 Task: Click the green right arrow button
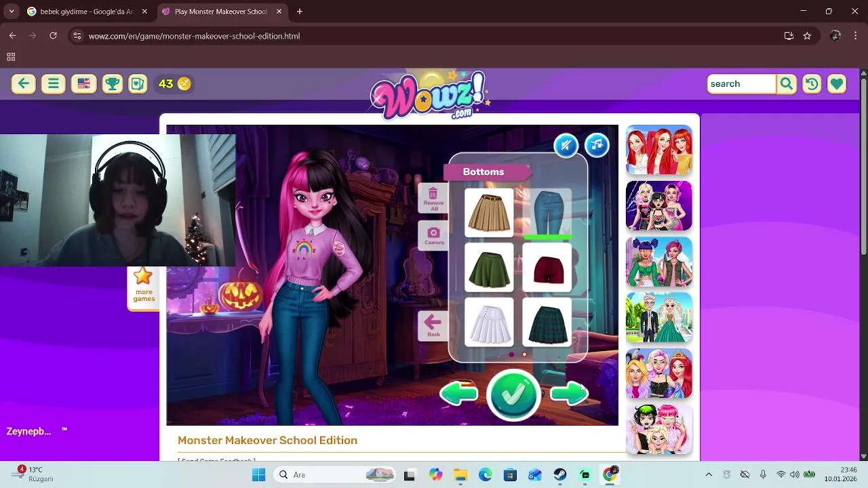point(569,393)
